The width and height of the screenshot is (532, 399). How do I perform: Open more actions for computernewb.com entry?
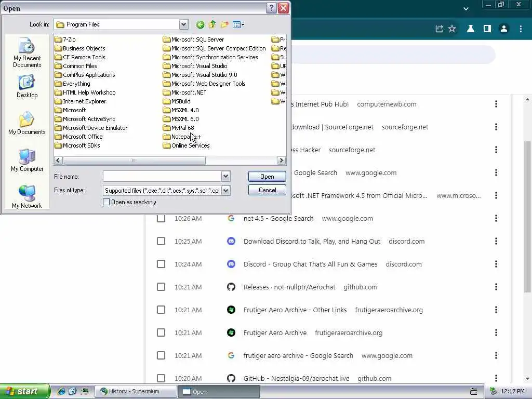pyautogui.click(x=496, y=104)
